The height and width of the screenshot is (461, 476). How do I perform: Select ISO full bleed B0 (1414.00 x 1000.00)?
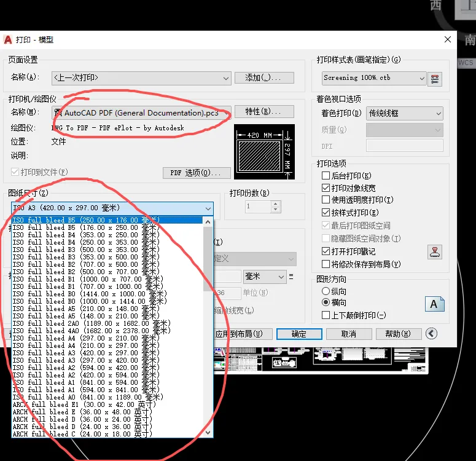coord(107,294)
